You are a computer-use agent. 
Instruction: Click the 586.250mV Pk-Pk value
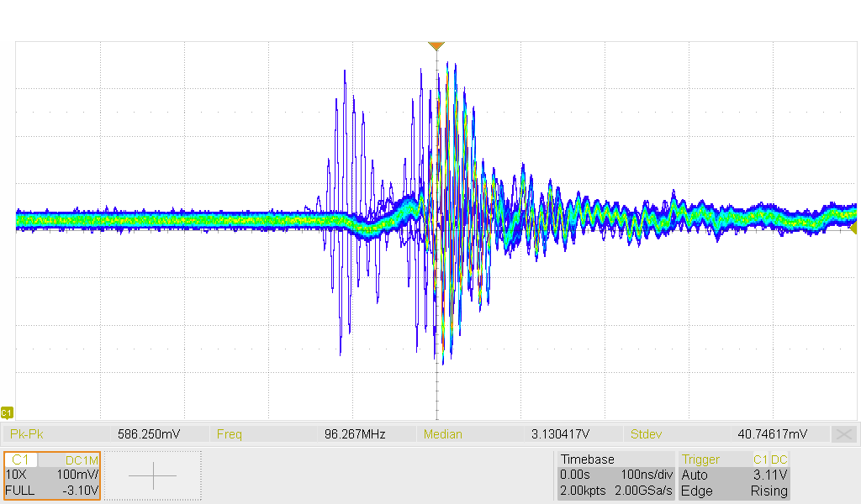click(x=148, y=434)
